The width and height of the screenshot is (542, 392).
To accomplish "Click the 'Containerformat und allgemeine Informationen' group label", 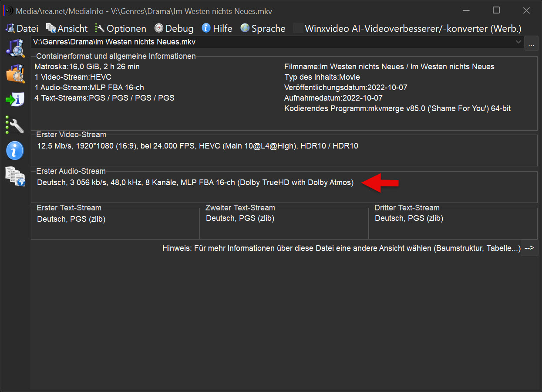I will point(116,56).
